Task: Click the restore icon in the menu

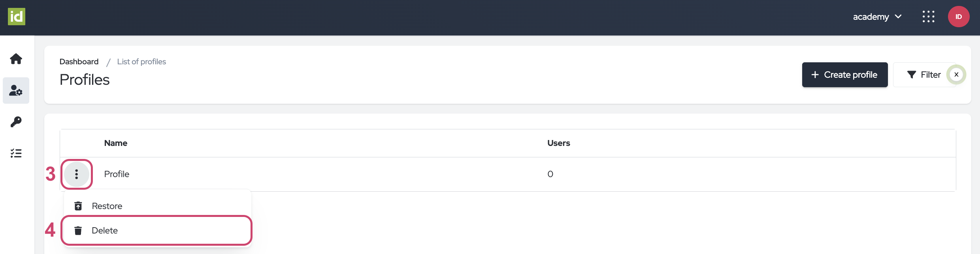Action: tap(78, 206)
